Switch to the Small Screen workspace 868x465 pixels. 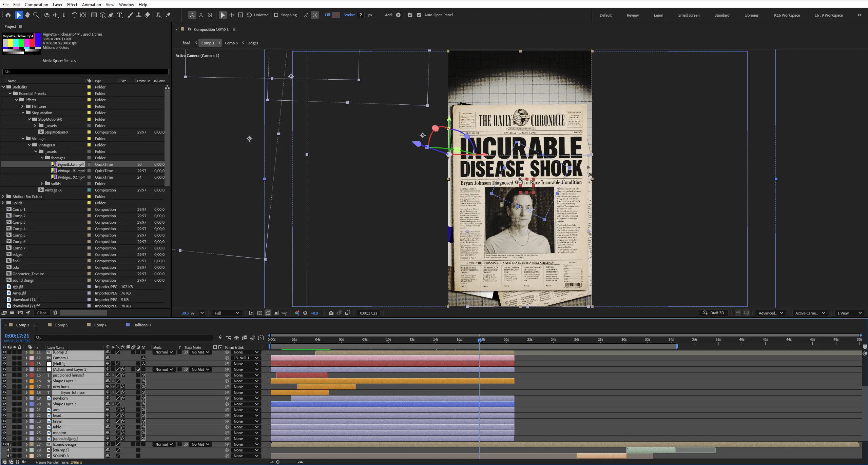(x=689, y=15)
